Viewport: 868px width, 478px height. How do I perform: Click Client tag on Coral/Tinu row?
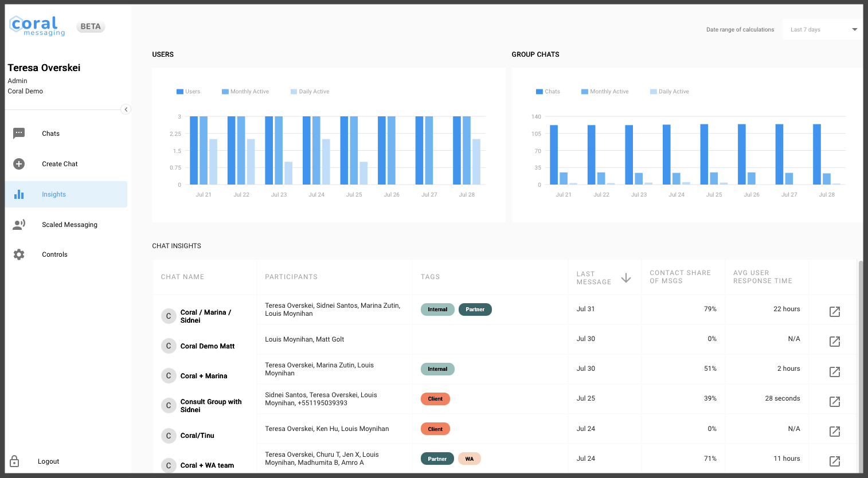tap(435, 429)
